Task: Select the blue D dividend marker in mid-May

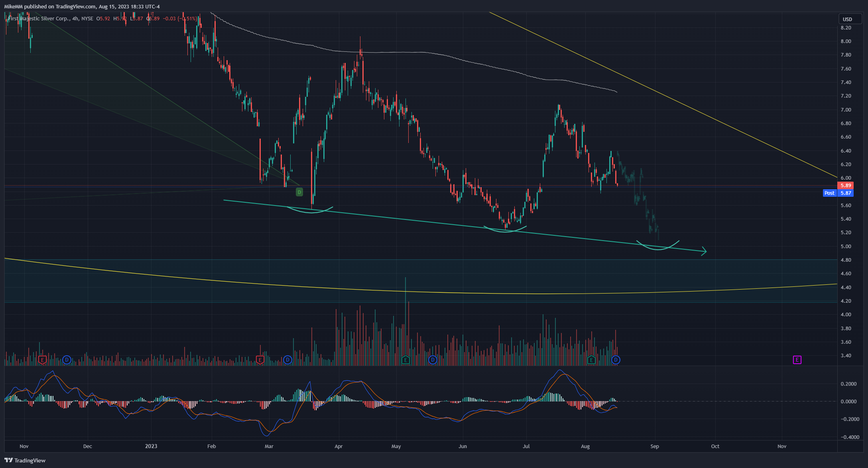Action: coord(433,360)
